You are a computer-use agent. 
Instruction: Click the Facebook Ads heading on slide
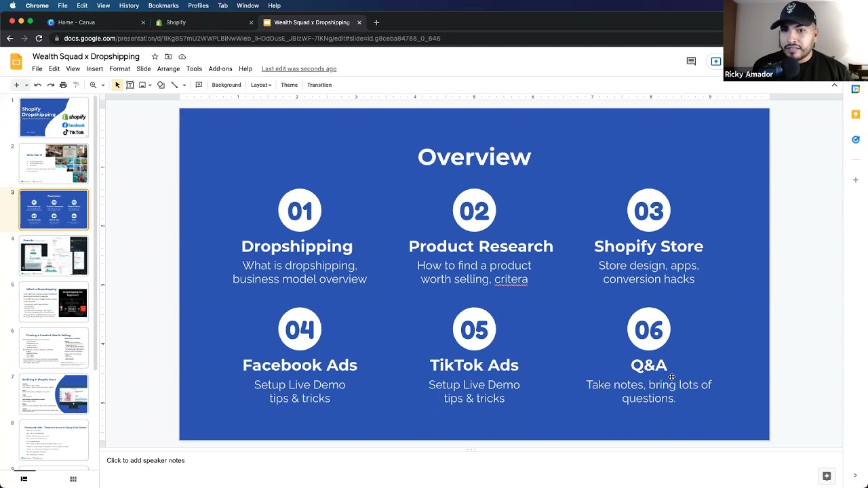pos(300,365)
